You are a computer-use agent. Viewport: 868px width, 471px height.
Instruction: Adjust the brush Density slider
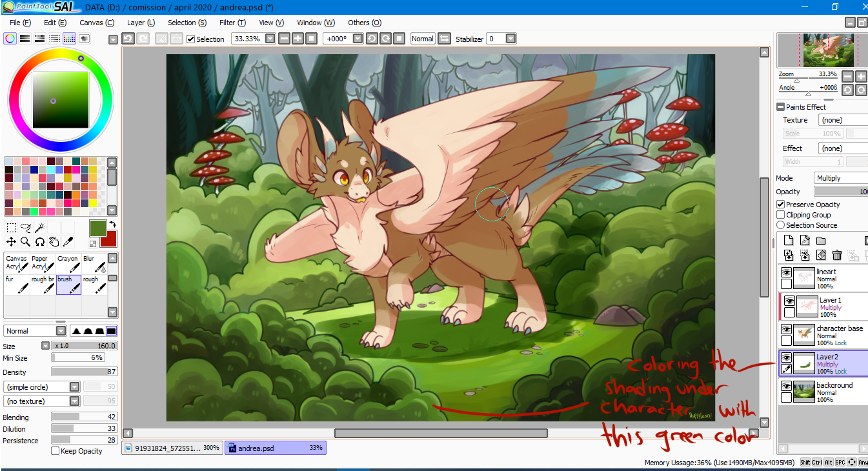pyautogui.click(x=85, y=372)
